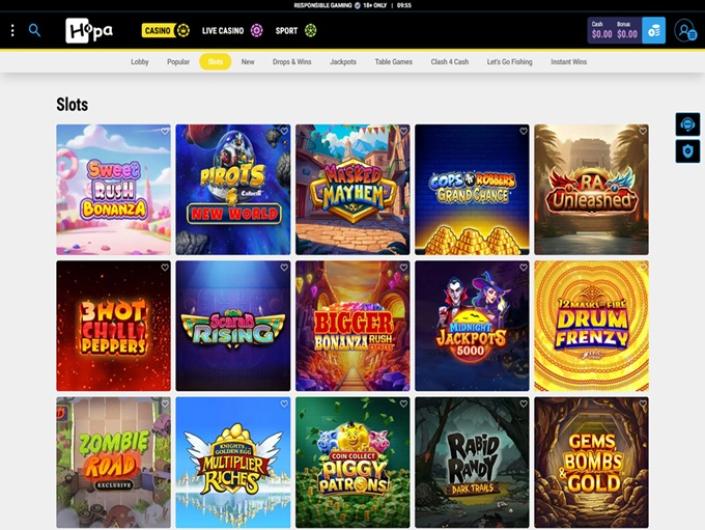Open the Live Casino section
The height and width of the screenshot is (530, 705).
point(232,31)
